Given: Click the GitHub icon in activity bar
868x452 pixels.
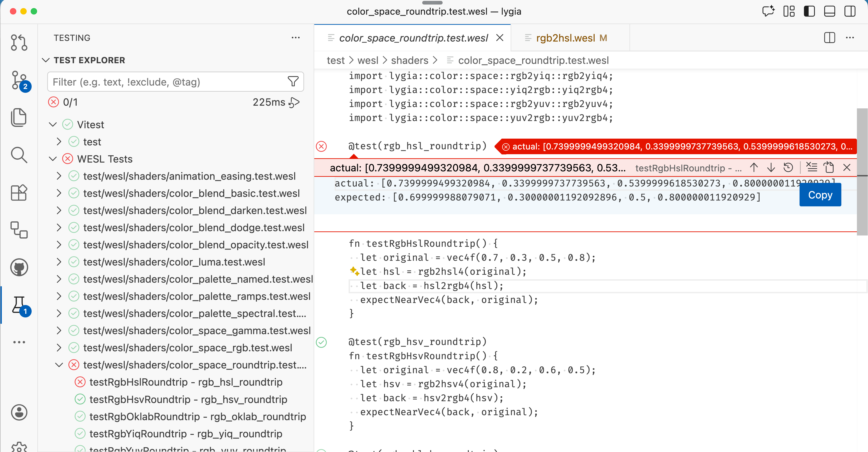Looking at the screenshot, I should (19, 267).
